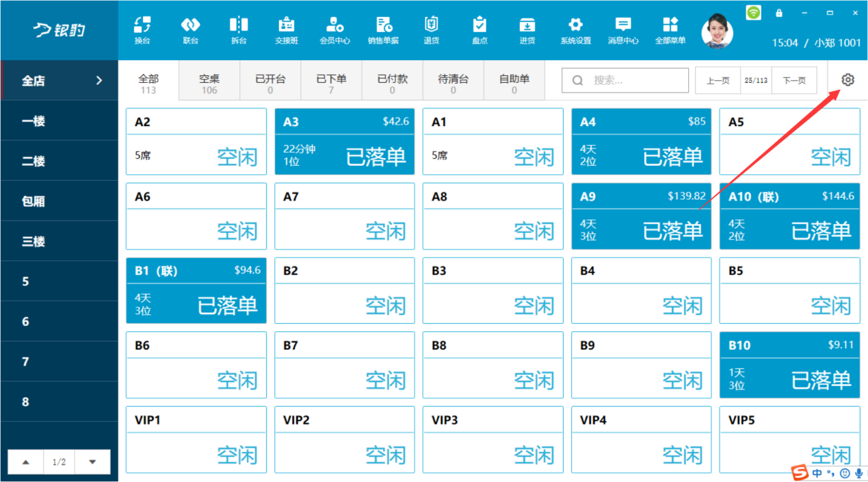Open table A3 with $42.6 order

(345, 142)
